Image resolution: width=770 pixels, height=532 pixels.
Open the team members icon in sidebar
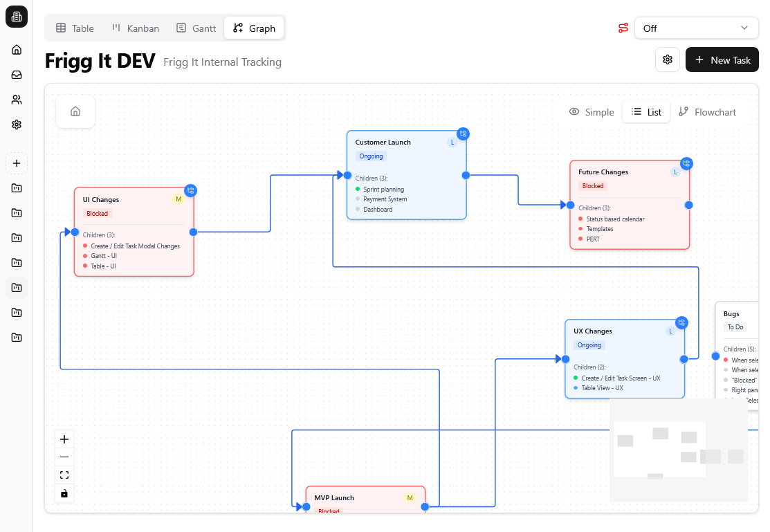pos(17,100)
